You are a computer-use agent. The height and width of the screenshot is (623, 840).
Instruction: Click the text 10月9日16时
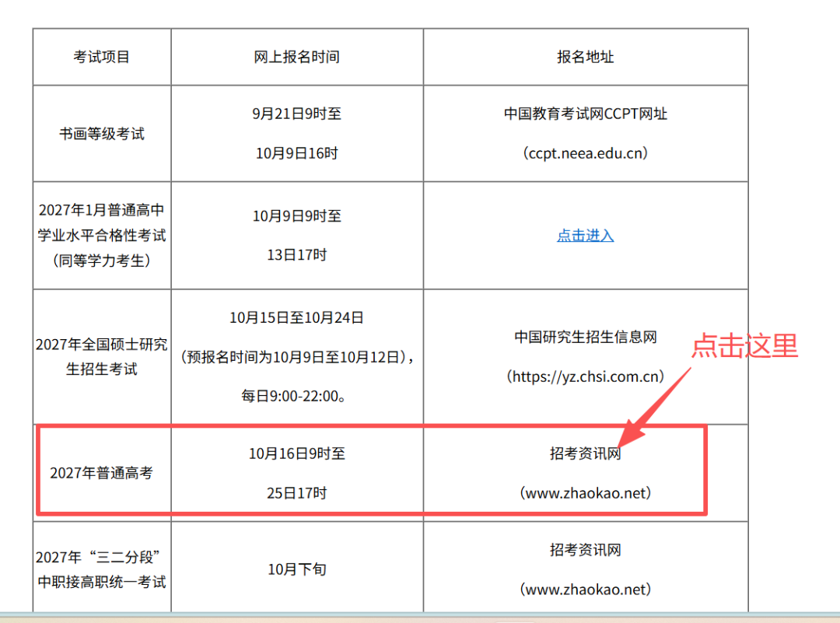(297, 153)
